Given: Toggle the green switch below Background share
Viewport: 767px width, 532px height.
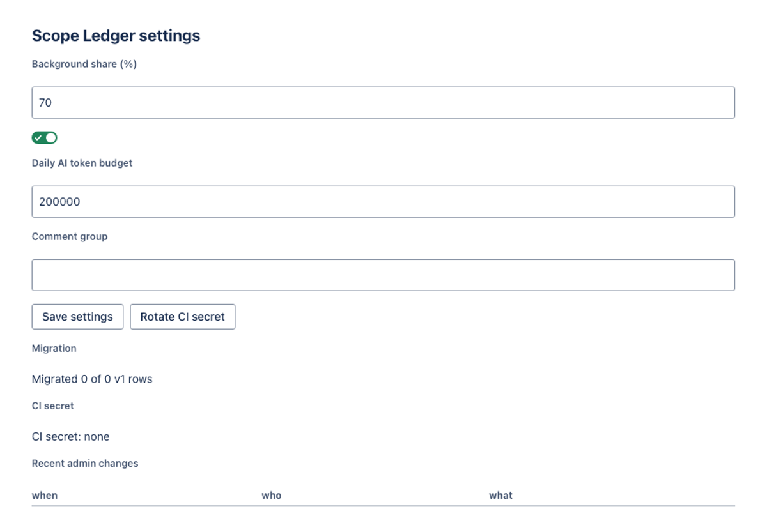Looking at the screenshot, I should tap(45, 138).
